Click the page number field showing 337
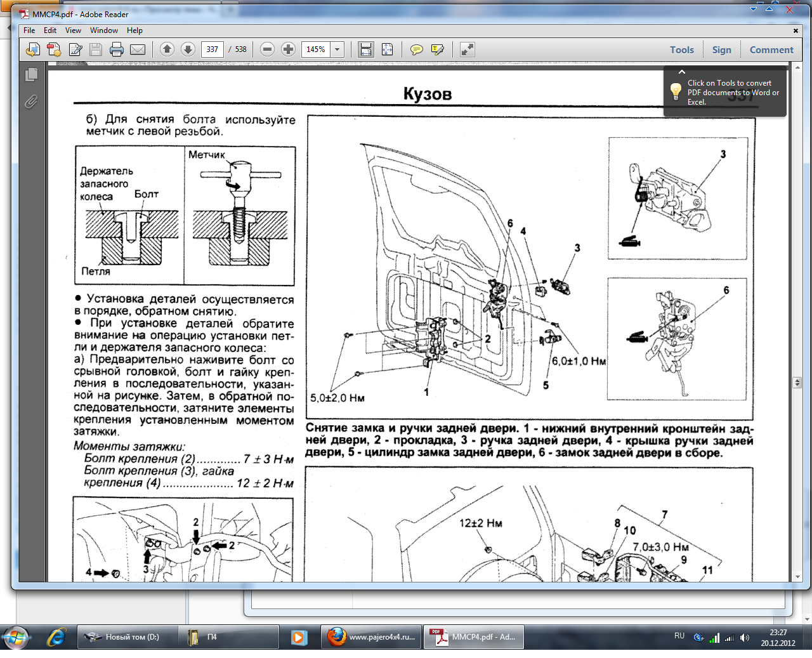 coord(212,49)
